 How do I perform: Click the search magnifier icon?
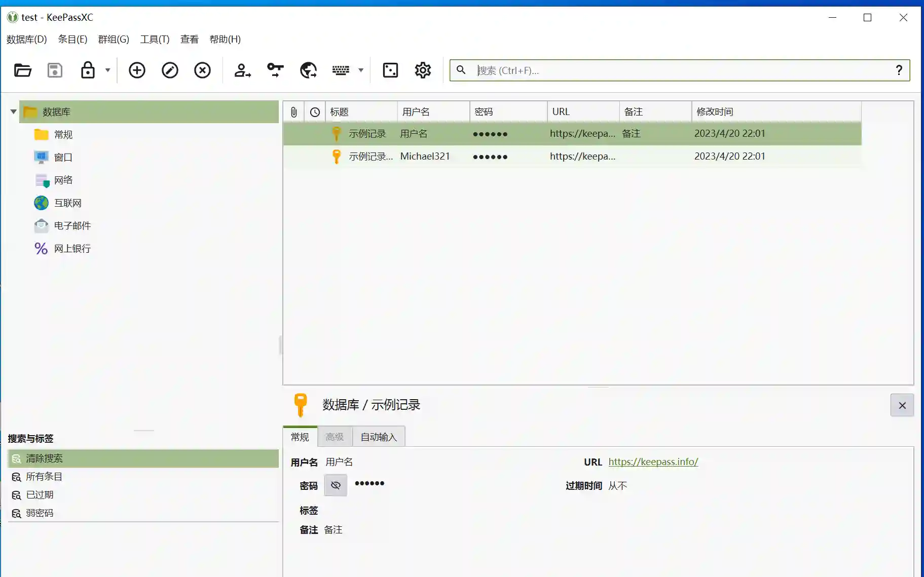click(461, 70)
